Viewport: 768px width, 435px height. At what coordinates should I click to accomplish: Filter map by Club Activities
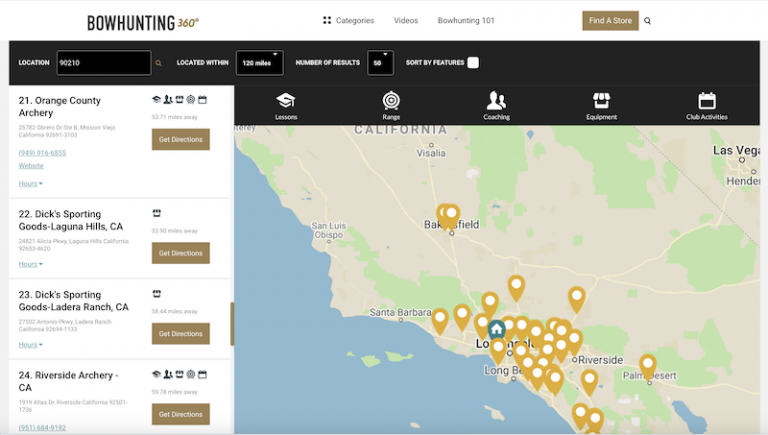(x=707, y=106)
